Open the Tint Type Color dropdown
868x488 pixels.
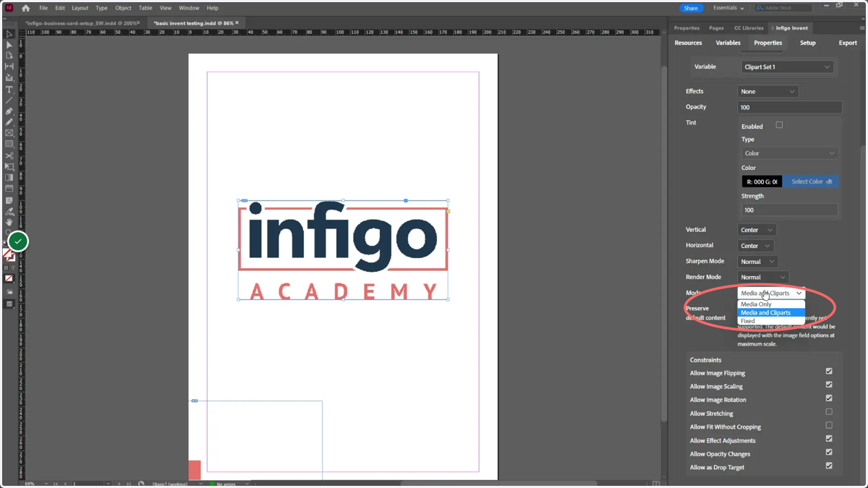click(790, 153)
